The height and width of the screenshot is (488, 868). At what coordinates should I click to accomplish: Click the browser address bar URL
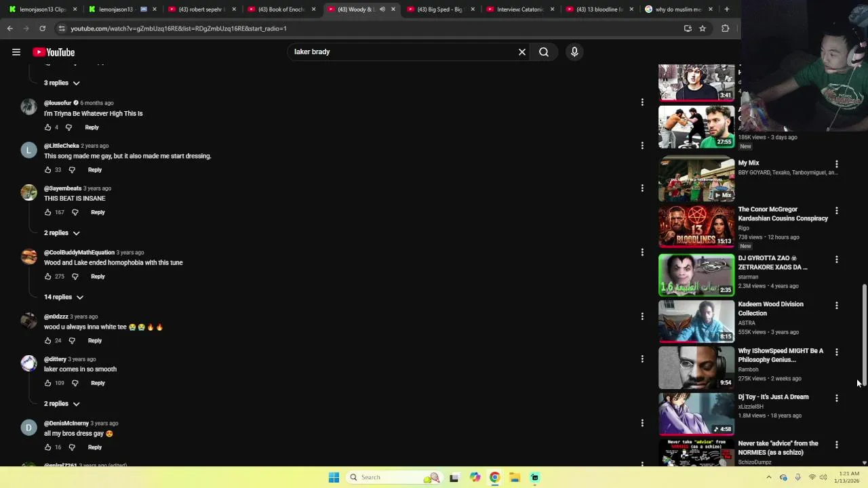(x=178, y=28)
